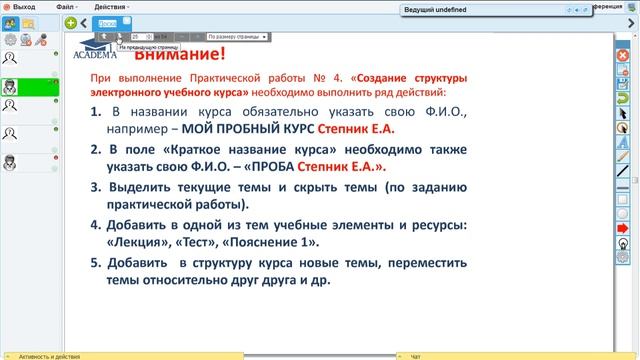Click the zoom out minus button
This screenshot has height=360, width=640.
click(x=182, y=37)
